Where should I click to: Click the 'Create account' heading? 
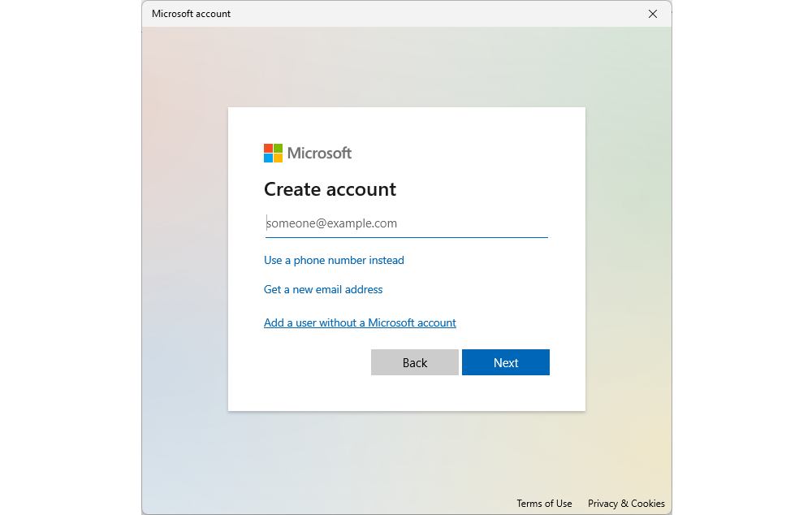click(x=330, y=189)
